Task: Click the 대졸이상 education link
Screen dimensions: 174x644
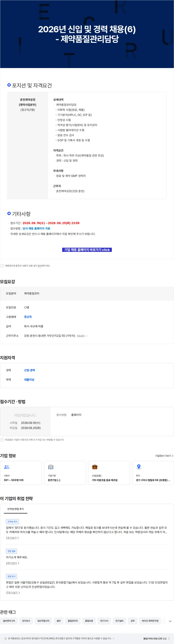Action: [x=29, y=379]
